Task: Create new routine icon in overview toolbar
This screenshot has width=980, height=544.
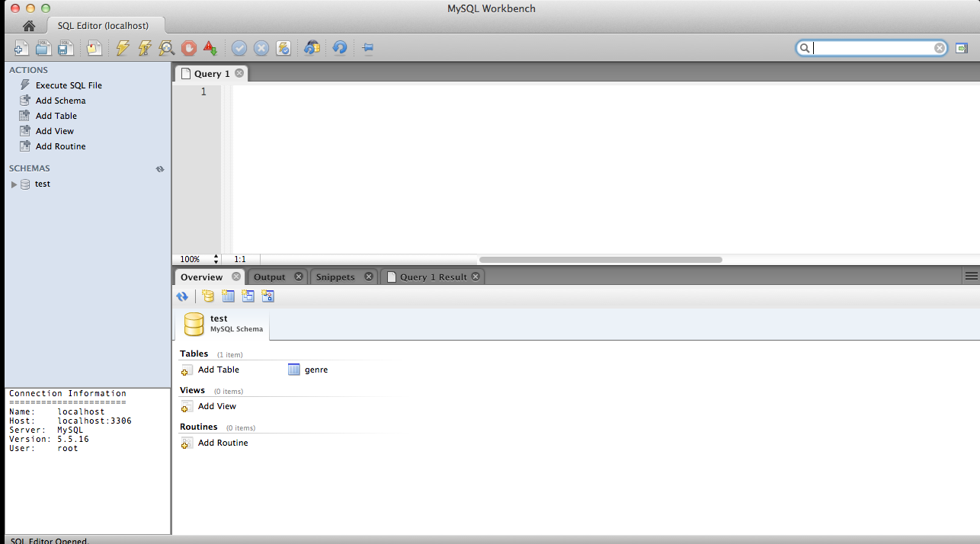Action: [267, 296]
